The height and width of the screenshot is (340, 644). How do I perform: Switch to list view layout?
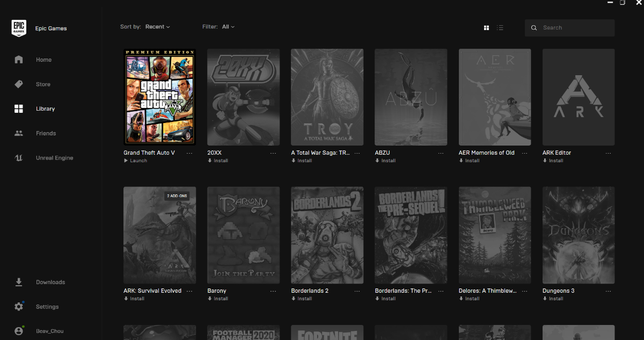[x=500, y=27]
